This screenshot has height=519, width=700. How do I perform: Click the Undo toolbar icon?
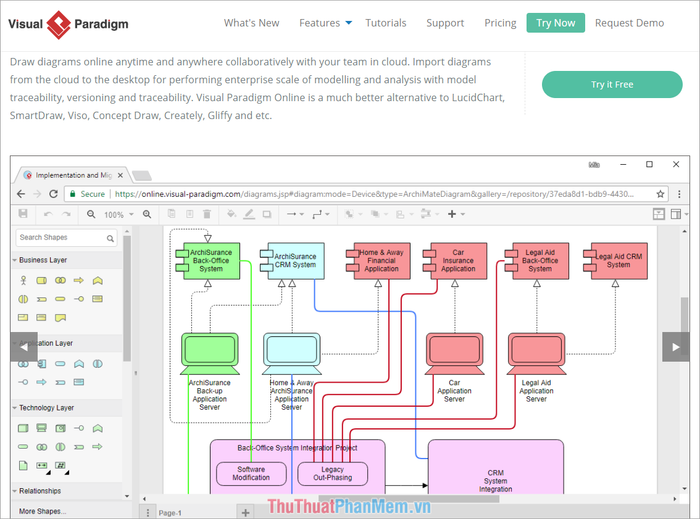pyautogui.click(x=48, y=214)
